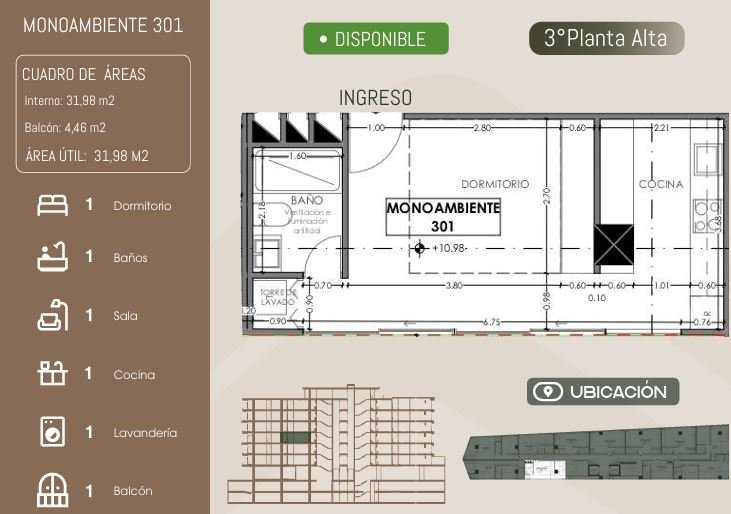Screen dimensions: 731x514
Task: Click the +10.98 level elevation text
Action: (x=449, y=248)
